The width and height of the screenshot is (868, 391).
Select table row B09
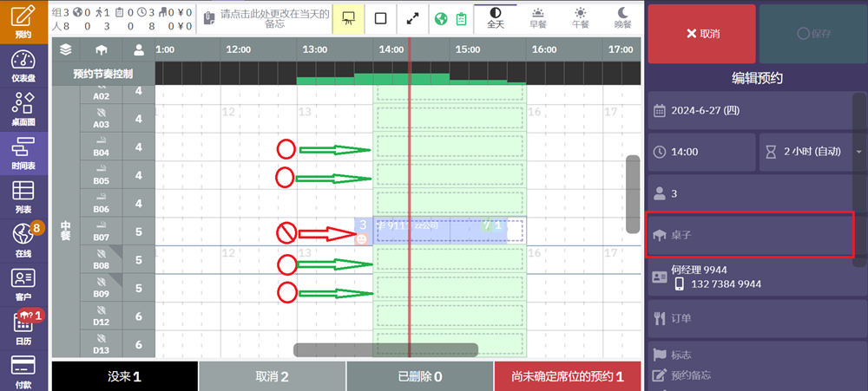click(101, 288)
